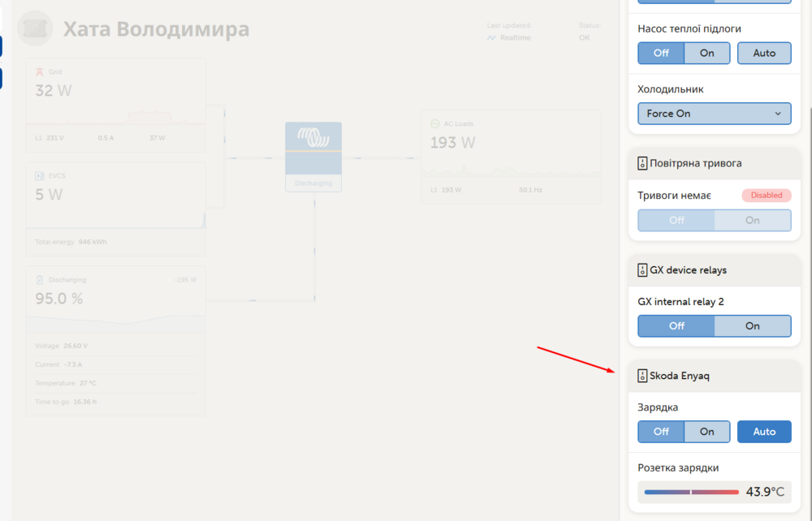This screenshot has width=812, height=521.
Task: Switch Зарядка to Off
Action: [x=661, y=432]
